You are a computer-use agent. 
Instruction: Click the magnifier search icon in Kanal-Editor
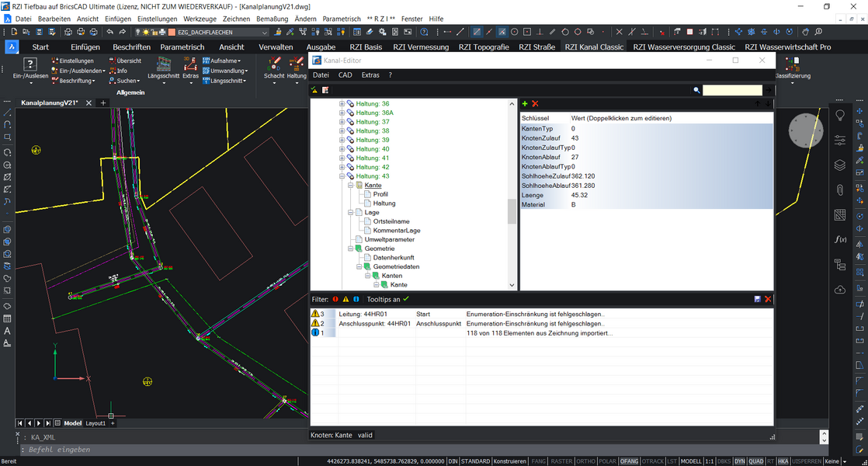pyautogui.click(x=697, y=90)
